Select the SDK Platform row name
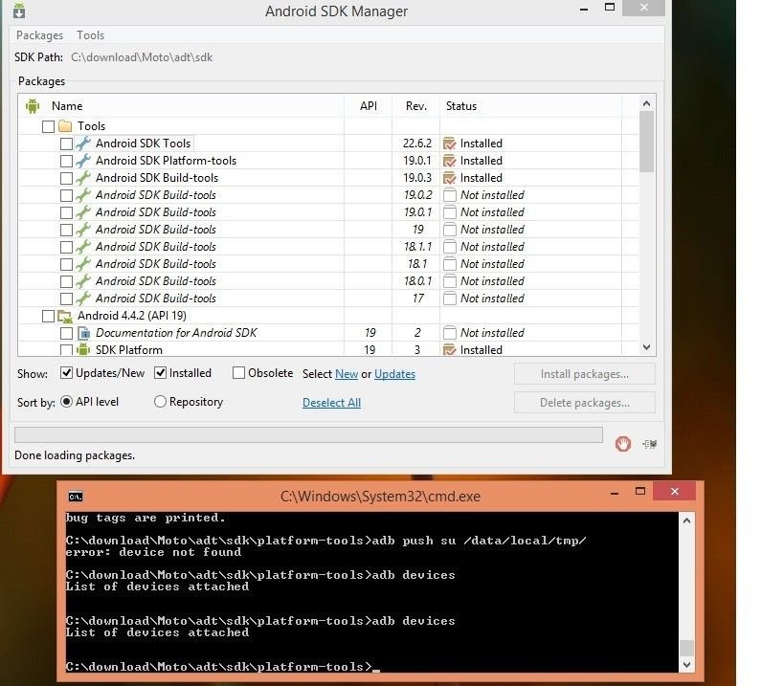This screenshot has height=686, width=784. (129, 350)
